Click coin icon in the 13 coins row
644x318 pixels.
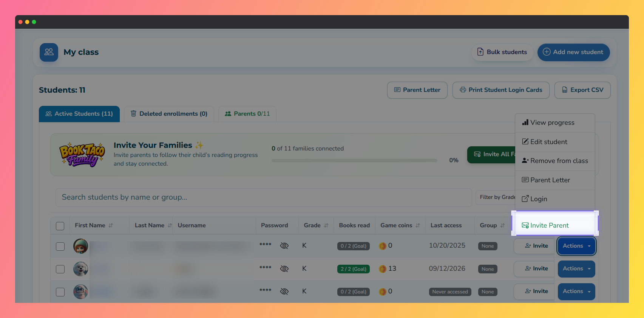coord(383,269)
